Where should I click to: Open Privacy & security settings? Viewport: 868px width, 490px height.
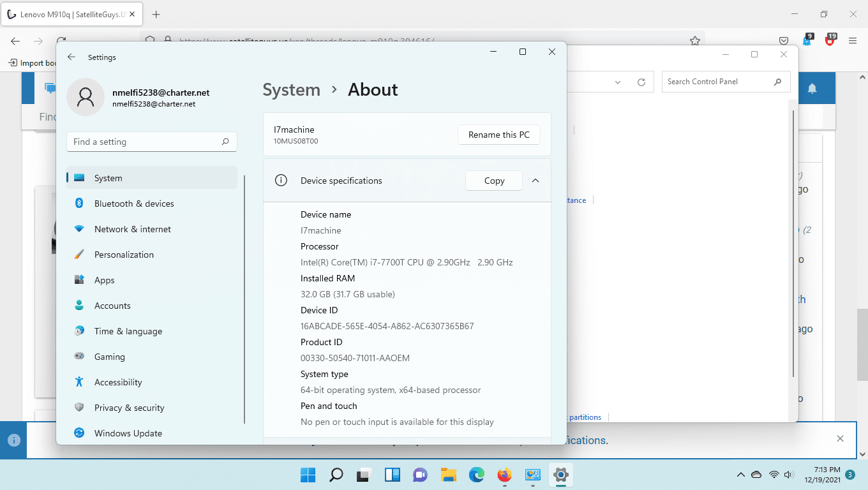tap(152, 408)
